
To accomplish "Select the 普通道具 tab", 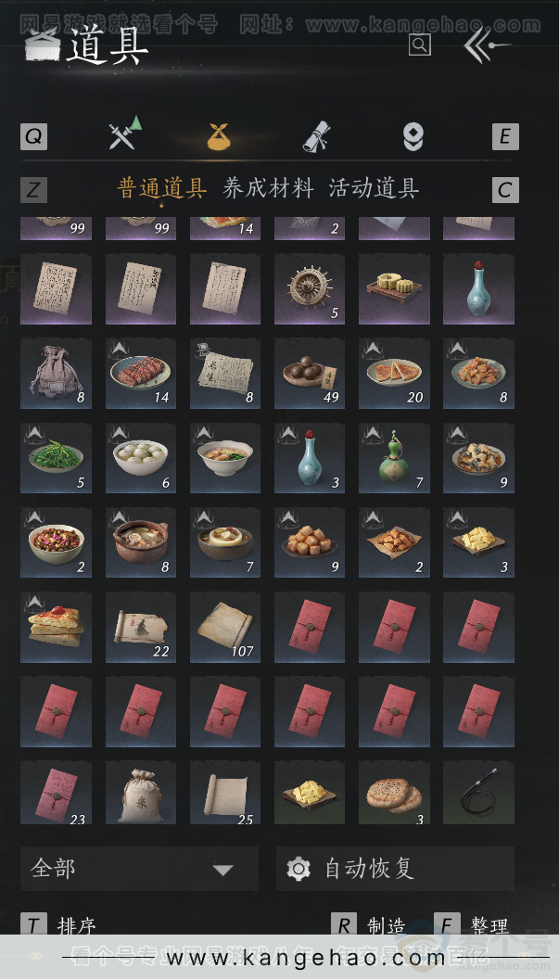I will [x=161, y=188].
